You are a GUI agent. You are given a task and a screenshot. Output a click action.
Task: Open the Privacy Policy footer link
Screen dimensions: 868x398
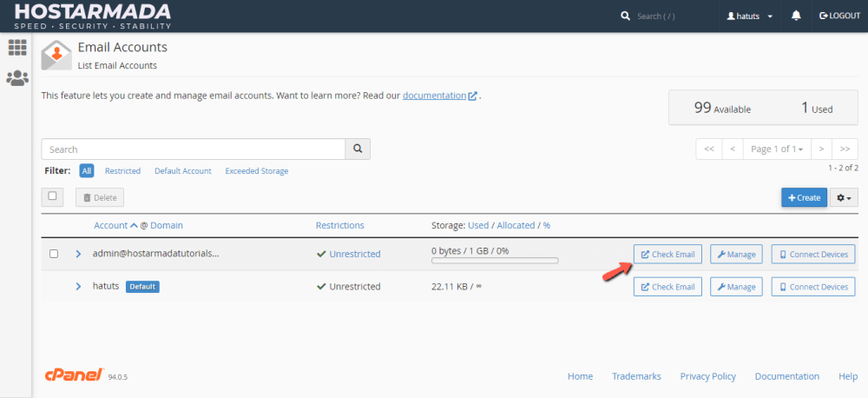pos(708,376)
